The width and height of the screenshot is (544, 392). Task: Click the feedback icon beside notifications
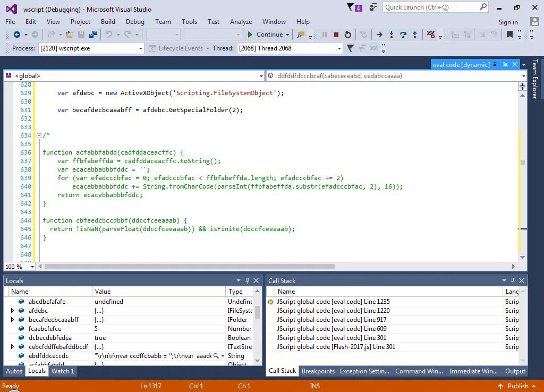point(373,7)
